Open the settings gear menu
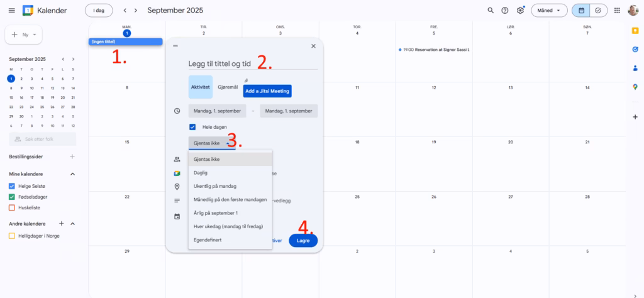This screenshot has width=644, height=298. tap(520, 11)
